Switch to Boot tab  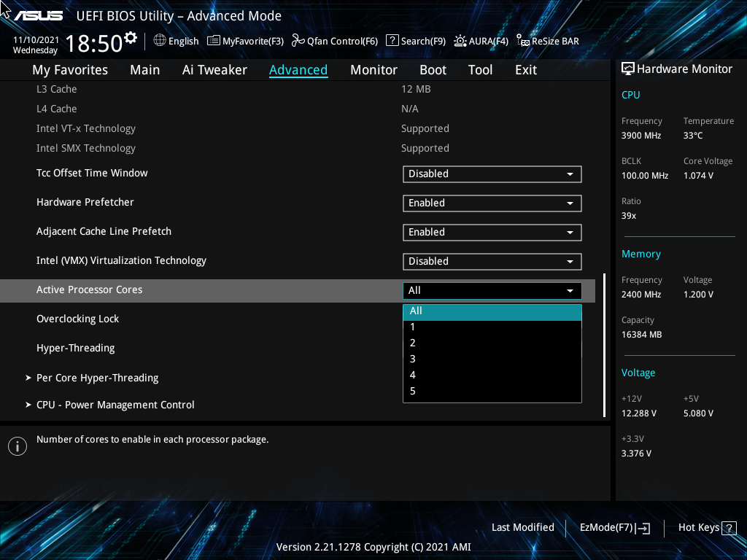[x=433, y=70]
